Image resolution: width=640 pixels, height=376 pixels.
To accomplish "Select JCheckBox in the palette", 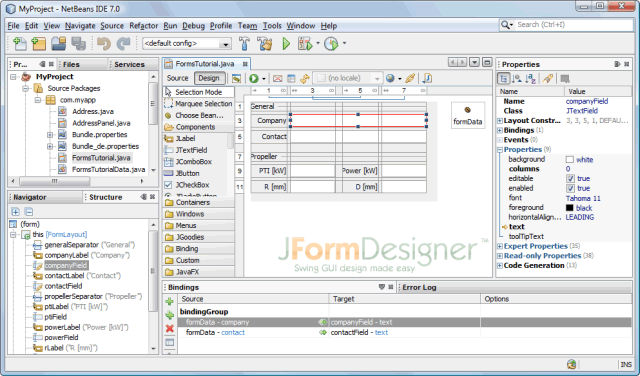I will coord(192,185).
